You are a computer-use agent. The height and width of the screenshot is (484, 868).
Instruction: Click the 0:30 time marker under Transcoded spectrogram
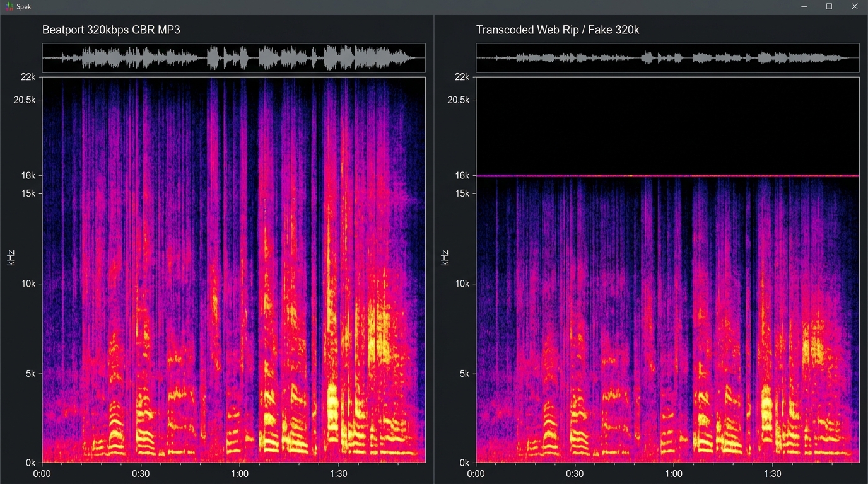(x=575, y=474)
